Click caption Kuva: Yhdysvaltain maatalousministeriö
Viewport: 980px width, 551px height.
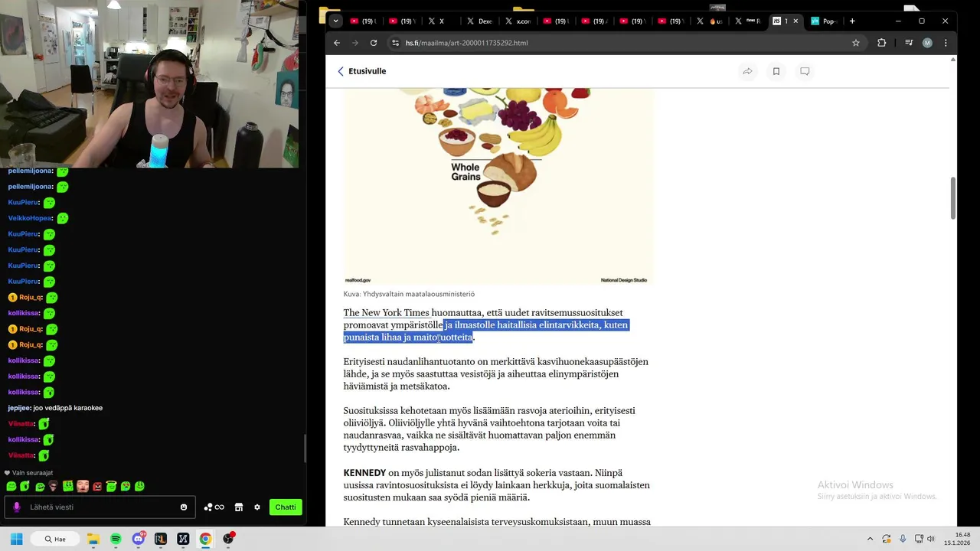409,294
